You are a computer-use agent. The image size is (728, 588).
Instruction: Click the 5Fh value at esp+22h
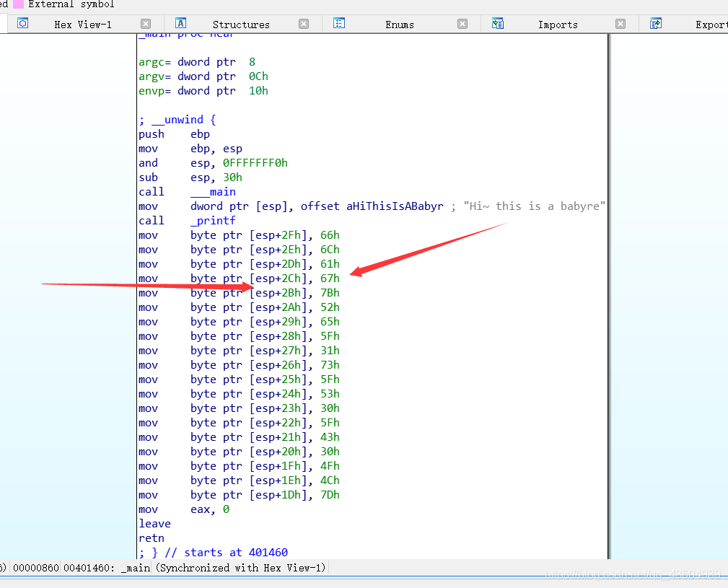click(330, 422)
